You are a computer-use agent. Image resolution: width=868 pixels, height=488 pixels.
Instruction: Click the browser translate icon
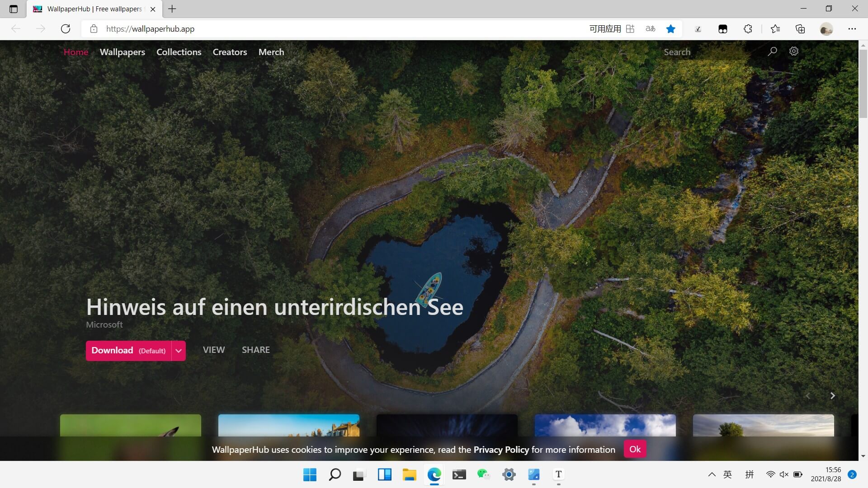(x=651, y=28)
